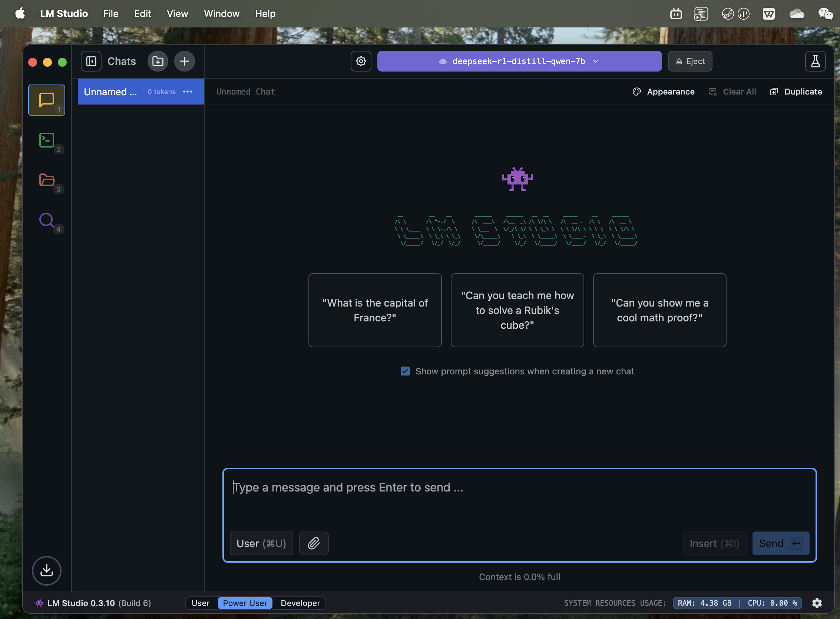Create a new chat with plus icon
The image size is (840, 619).
click(184, 61)
